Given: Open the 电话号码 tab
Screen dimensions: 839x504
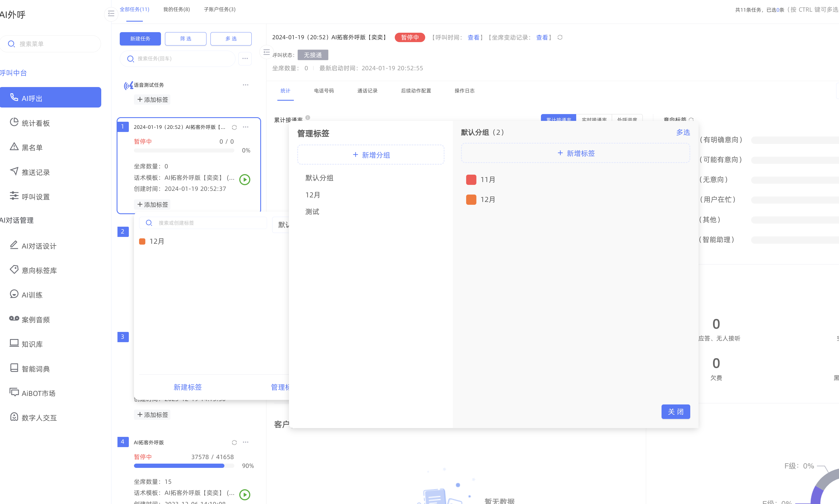Looking at the screenshot, I should coord(324,91).
